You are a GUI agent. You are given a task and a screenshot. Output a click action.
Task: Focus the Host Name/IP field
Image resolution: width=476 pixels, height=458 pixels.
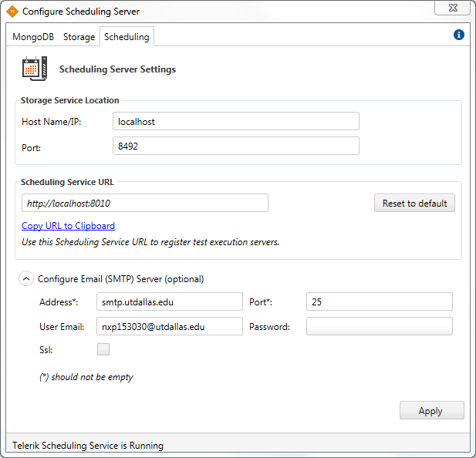235,121
